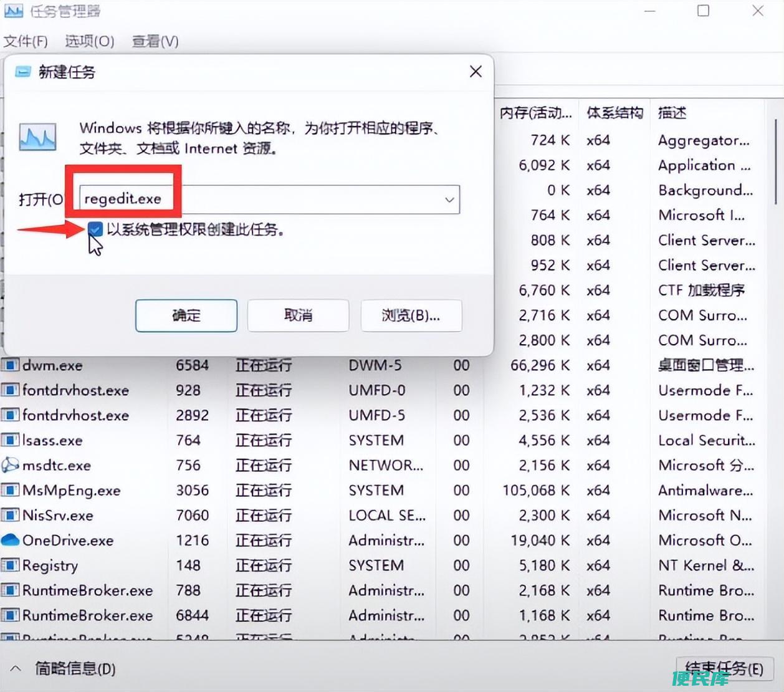Open the 打开 combo box dropdown arrow

pos(449,199)
